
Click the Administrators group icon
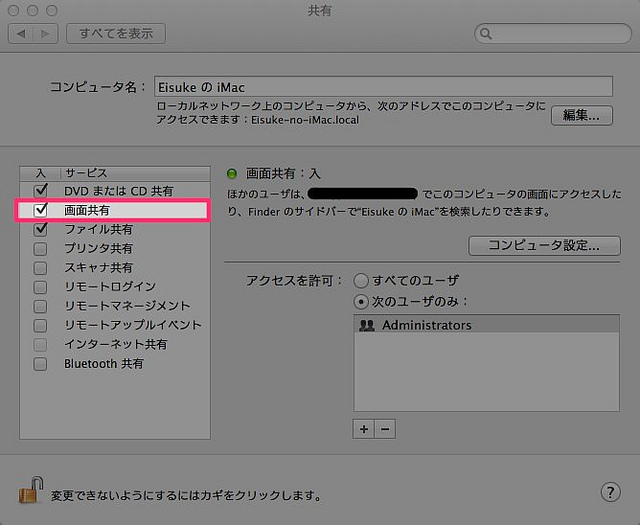point(367,325)
